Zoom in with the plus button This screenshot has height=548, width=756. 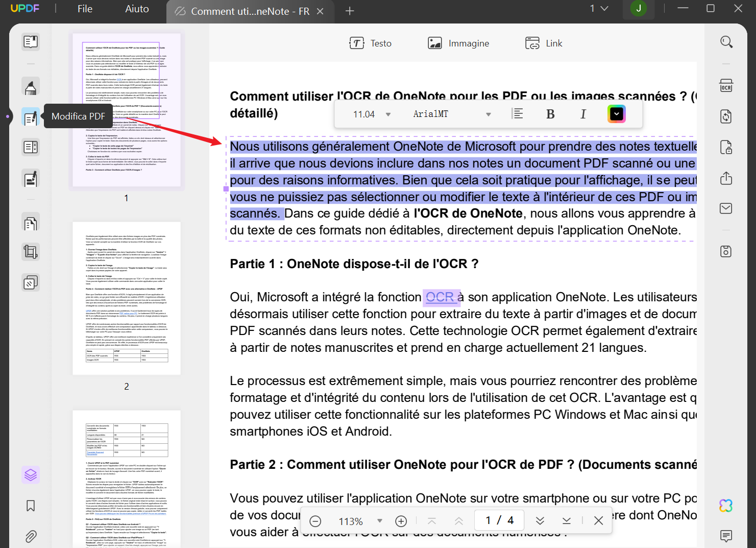coord(401,521)
